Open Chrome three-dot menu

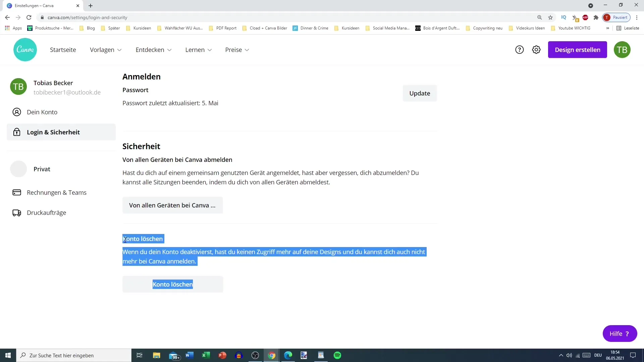coord(637,17)
